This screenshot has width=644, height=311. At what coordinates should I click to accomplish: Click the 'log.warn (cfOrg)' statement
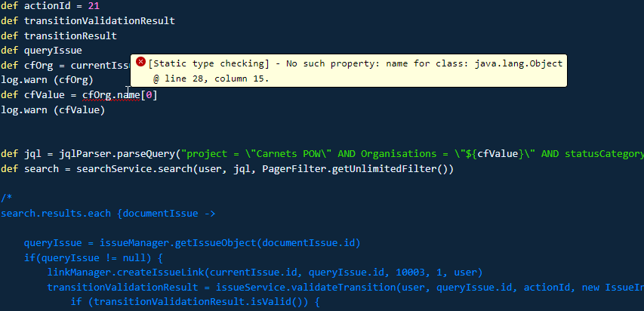click(48, 80)
